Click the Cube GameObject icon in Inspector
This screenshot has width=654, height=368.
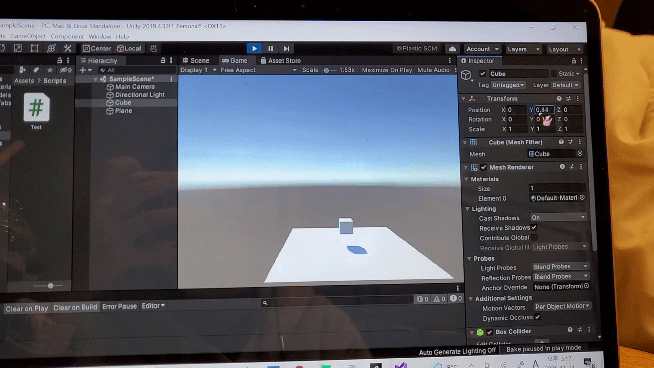(466, 76)
